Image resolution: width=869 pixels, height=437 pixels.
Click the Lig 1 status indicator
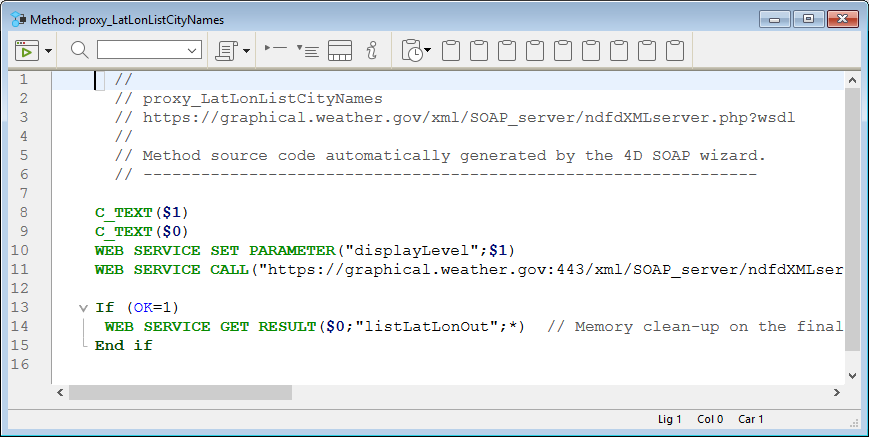[x=669, y=419]
